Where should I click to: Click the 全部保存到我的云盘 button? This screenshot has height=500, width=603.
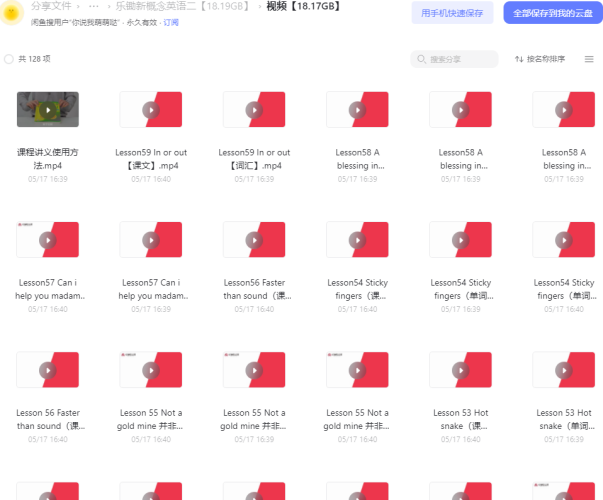(x=553, y=13)
